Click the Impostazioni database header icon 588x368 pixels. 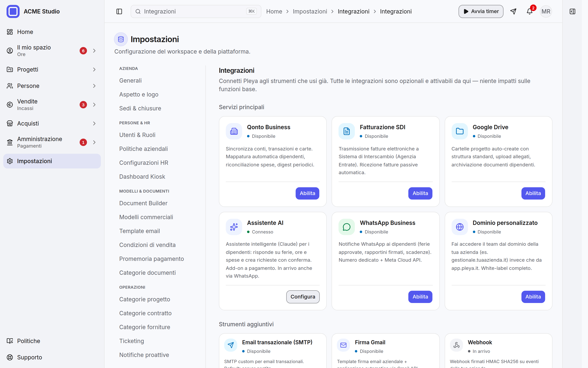coord(121,39)
